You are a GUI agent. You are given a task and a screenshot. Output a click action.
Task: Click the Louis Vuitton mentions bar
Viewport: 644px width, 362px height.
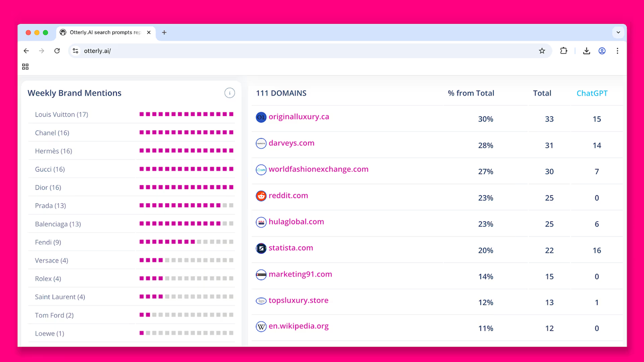186,114
